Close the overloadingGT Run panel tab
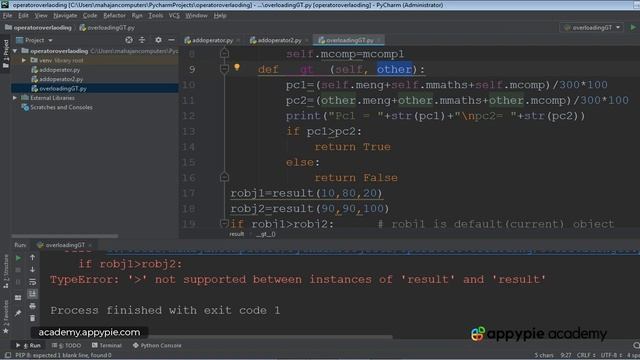This screenshot has width=640, height=360. tap(90, 245)
